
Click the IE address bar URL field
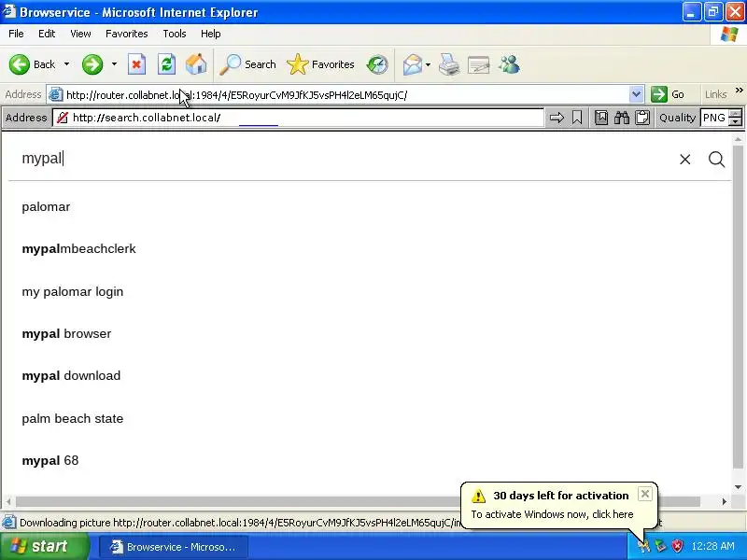point(346,95)
